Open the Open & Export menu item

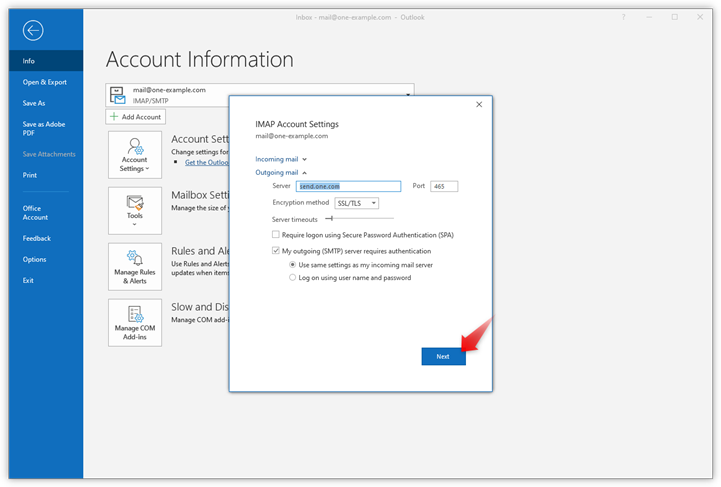coord(45,82)
